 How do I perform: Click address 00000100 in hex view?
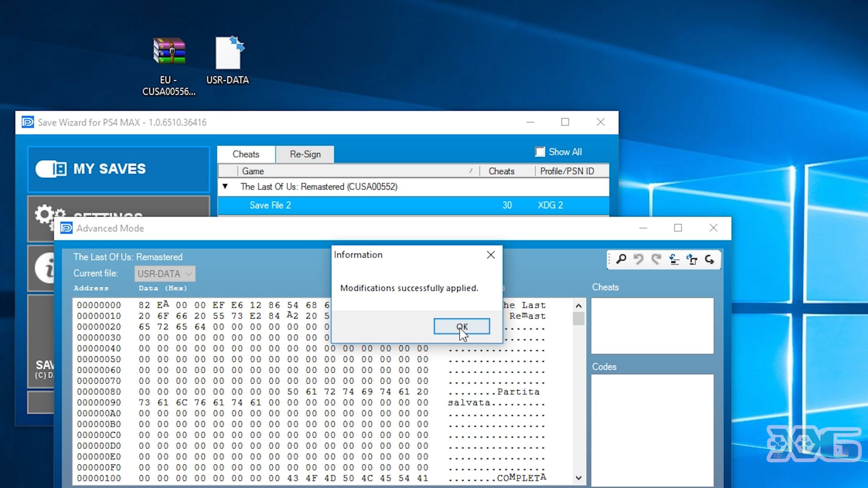tap(99, 478)
